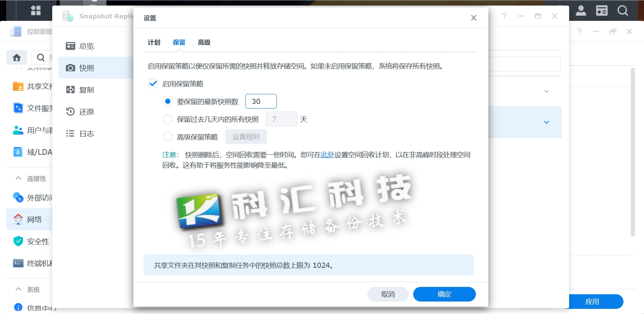This screenshot has height=324, width=644.
Task: Open the search icon in the taskbar
Action: pos(623,10)
